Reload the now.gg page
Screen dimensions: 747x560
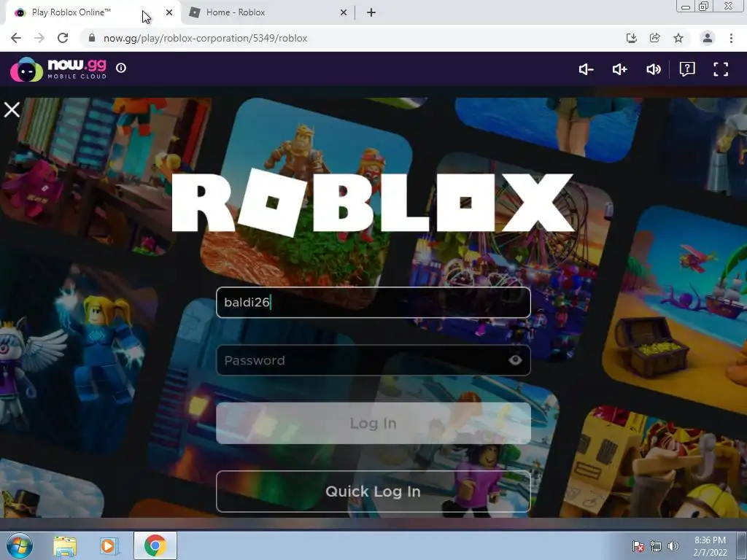point(63,38)
